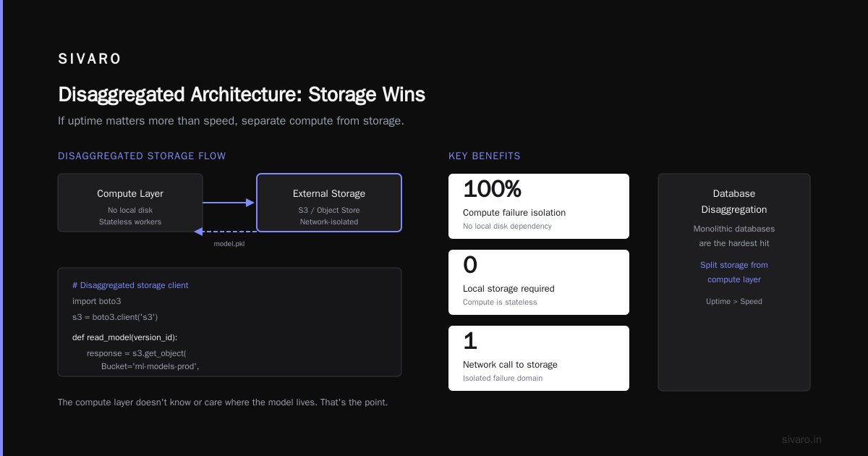Click the model.pkl label
The image size is (868, 456).
[229, 244]
